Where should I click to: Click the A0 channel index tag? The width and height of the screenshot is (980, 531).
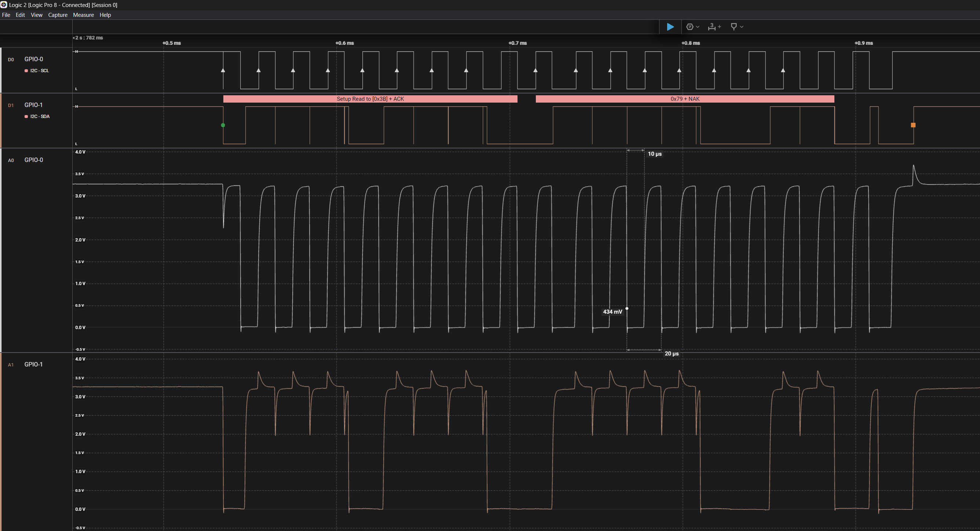[x=11, y=161]
